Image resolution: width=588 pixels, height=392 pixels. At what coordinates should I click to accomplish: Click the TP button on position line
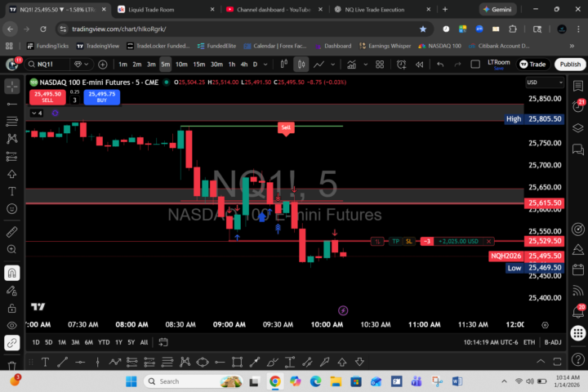click(x=395, y=241)
